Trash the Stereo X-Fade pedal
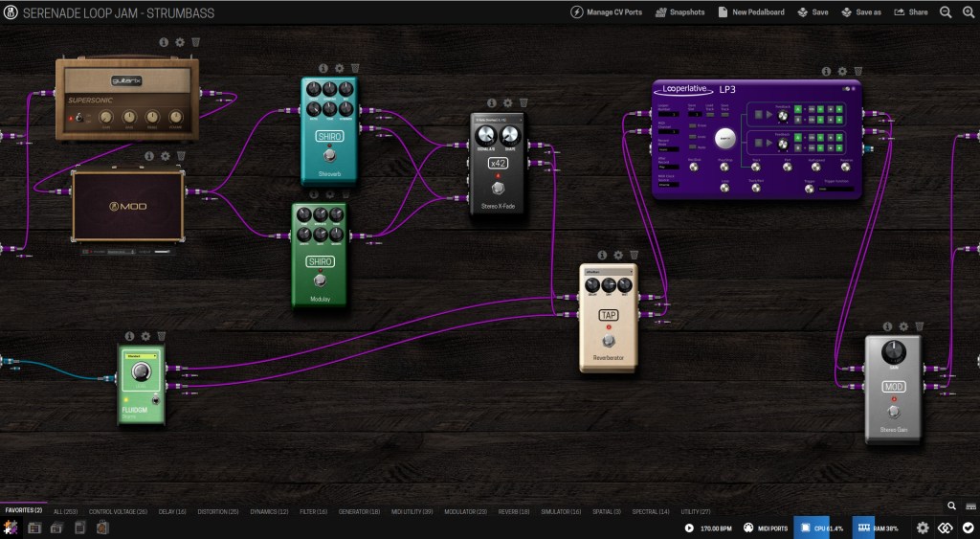 [x=523, y=102]
